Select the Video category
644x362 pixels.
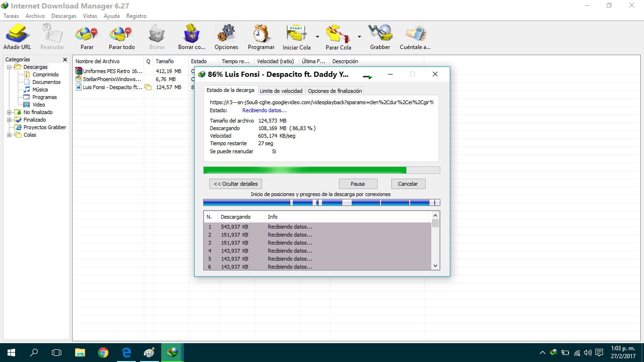[39, 105]
